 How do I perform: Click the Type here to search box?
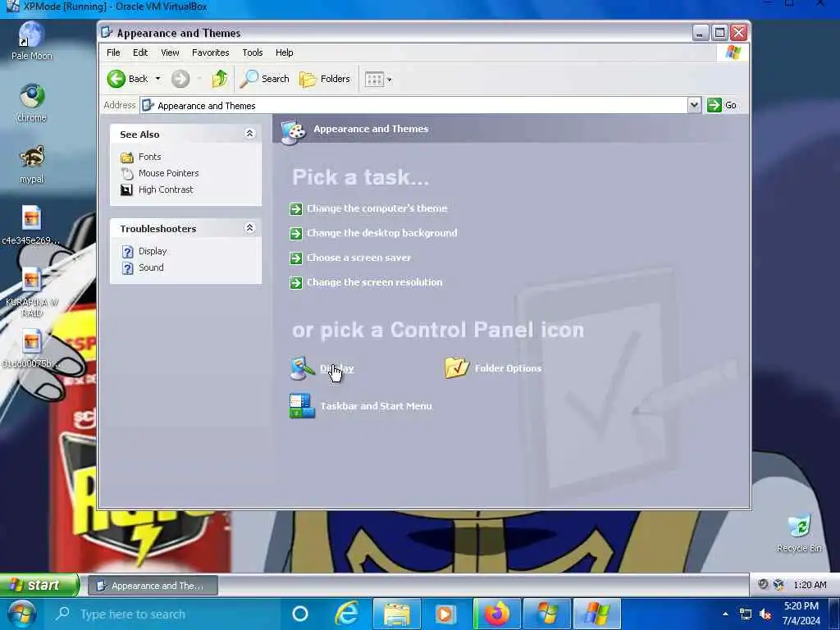[x=162, y=614]
